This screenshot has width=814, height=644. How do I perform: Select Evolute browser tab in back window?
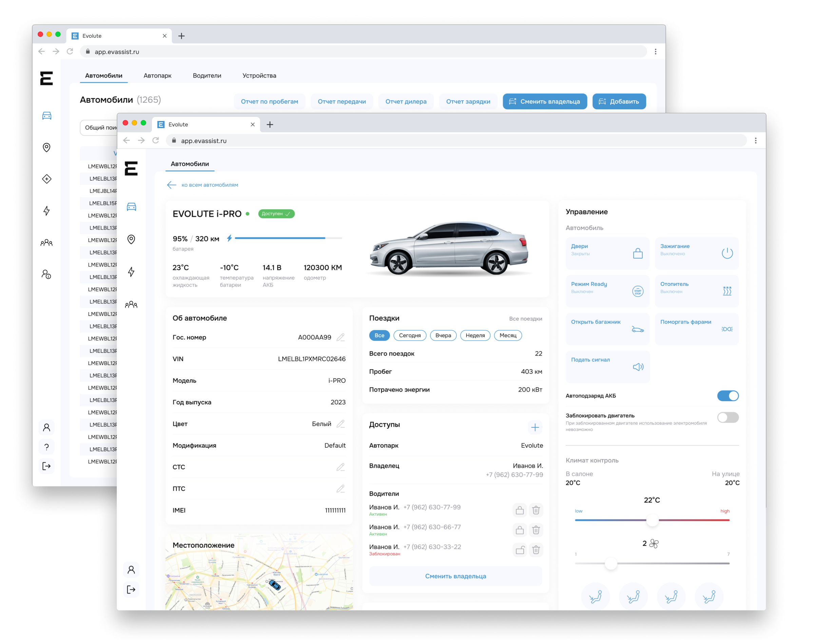[x=119, y=36]
